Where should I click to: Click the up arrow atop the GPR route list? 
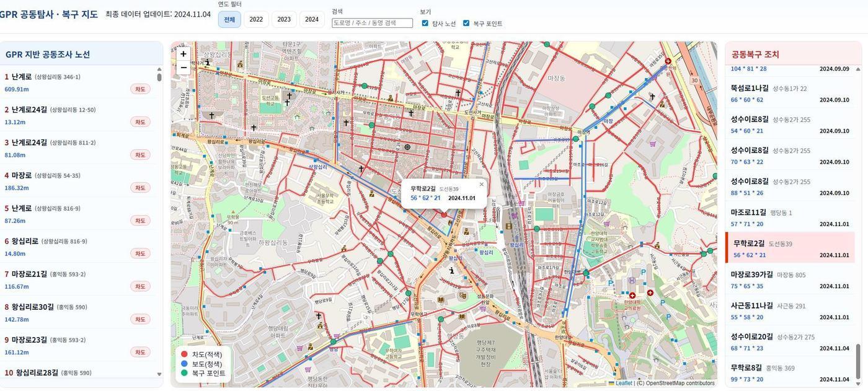pyautogui.click(x=159, y=68)
